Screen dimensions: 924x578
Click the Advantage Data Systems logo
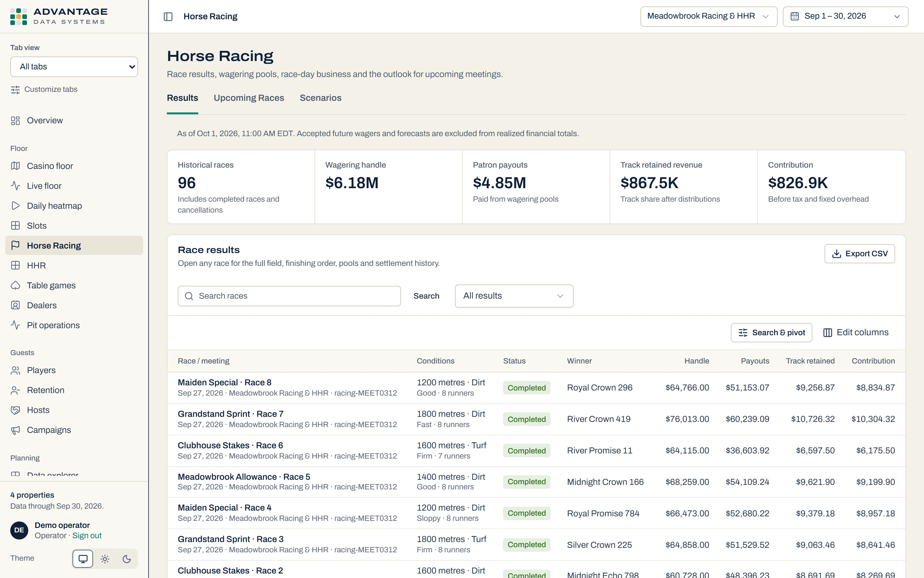pyautogui.click(x=59, y=16)
